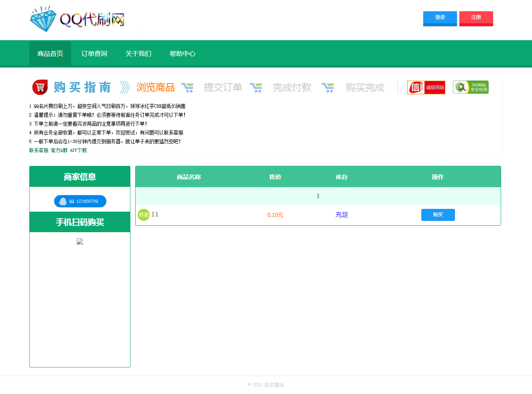The image size is (532, 394).
Task: Click notice line 3 starting with 下单之前
Action: click(x=88, y=124)
